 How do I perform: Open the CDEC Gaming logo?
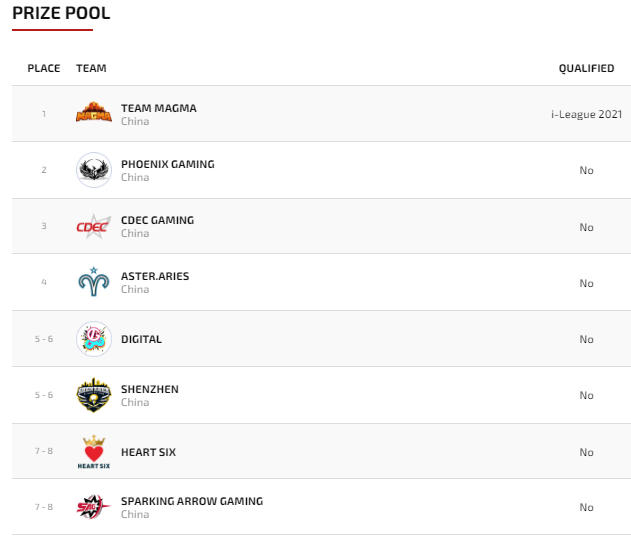pos(94,226)
